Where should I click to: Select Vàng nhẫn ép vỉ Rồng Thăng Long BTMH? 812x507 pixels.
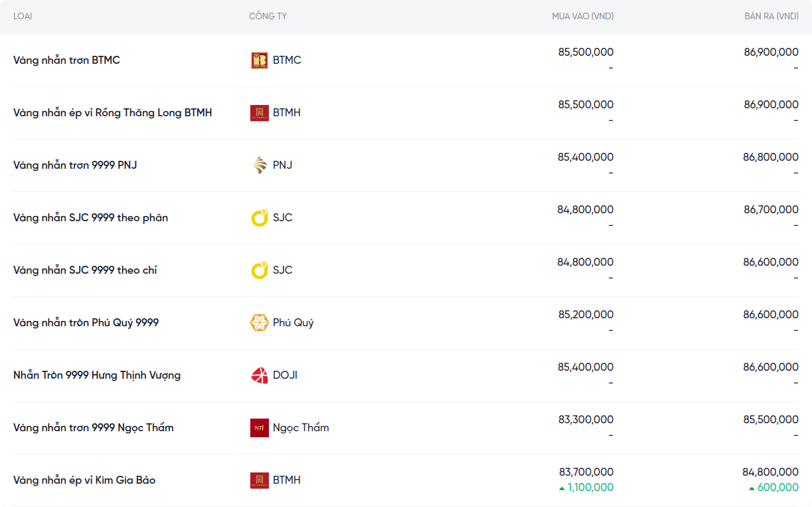[x=112, y=113]
